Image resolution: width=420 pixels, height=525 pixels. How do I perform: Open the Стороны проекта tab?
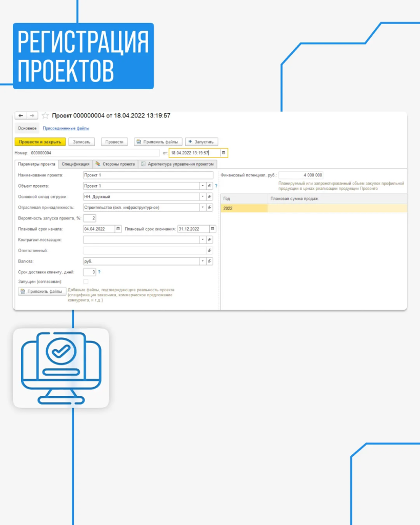pos(115,164)
